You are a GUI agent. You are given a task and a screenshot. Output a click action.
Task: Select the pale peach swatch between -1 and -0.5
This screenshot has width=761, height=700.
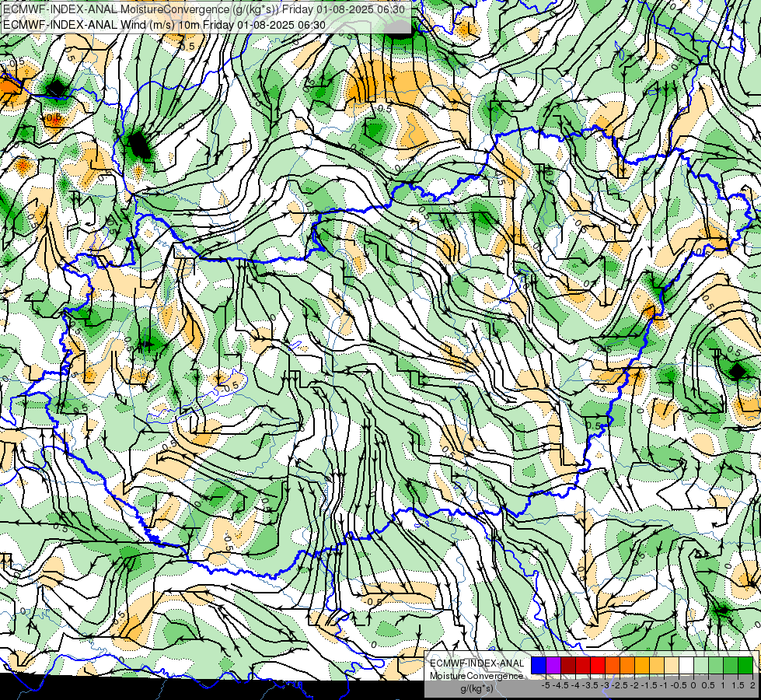(x=672, y=666)
